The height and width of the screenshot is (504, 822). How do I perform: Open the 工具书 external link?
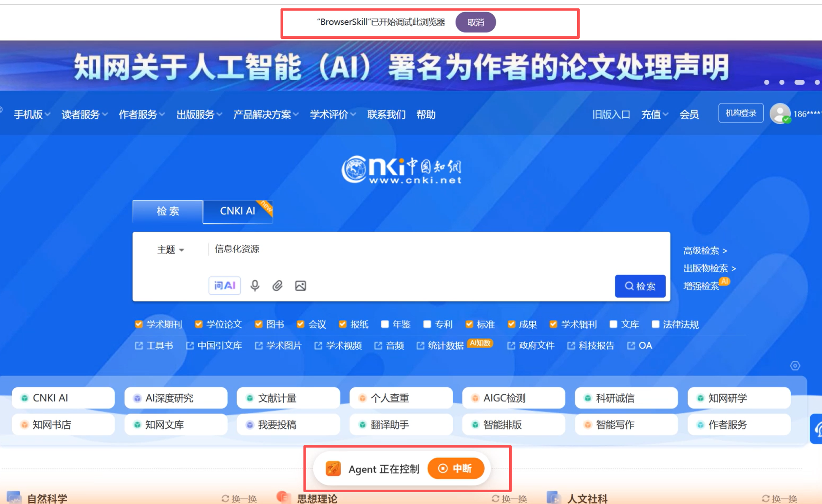[154, 346]
